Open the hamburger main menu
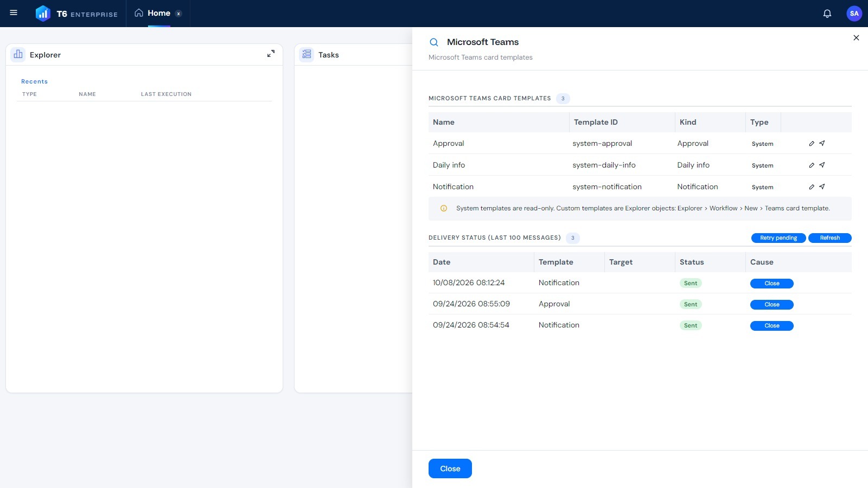Viewport: 868px width, 488px height. pyautogui.click(x=14, y=13)
